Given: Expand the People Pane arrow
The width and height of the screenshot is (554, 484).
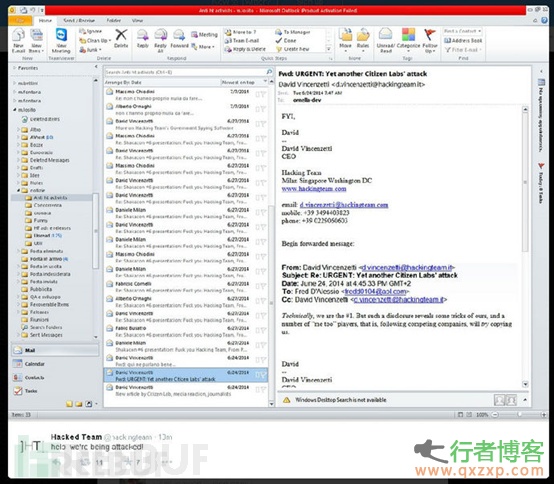Looking at the screenshot, I should pyautogui.click(x=525, y=400).
